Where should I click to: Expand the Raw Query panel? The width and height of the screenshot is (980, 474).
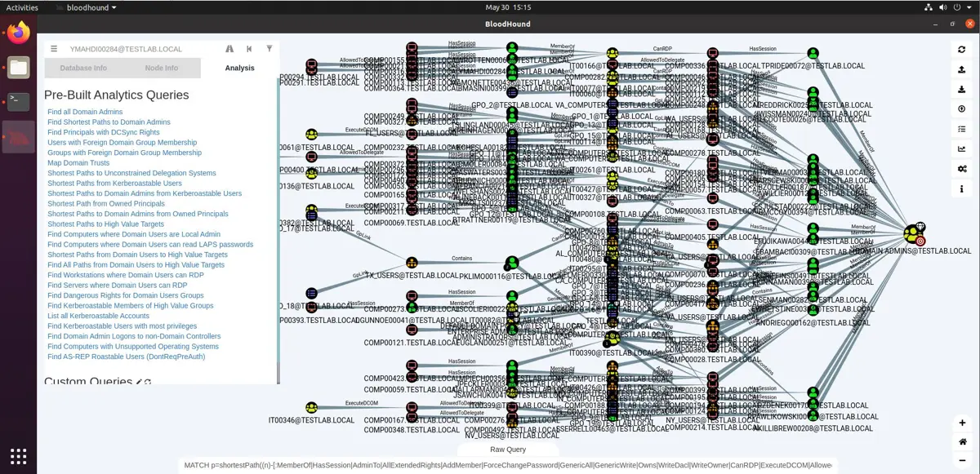click(x=508, y=450)
